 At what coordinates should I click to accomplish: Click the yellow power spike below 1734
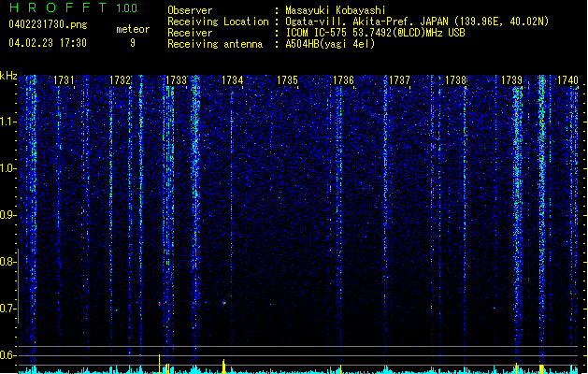pyautogui.click(x=223, y=367)
